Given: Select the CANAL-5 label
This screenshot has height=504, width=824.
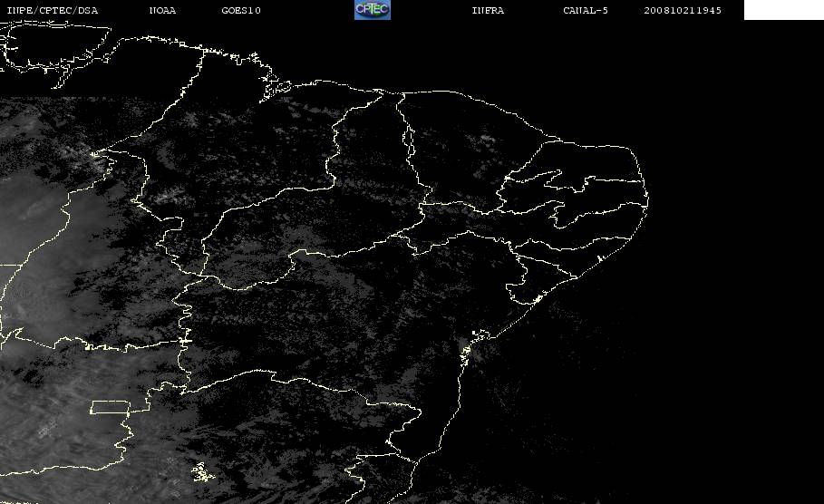Looking at the screenshot, I should (586, 11).
